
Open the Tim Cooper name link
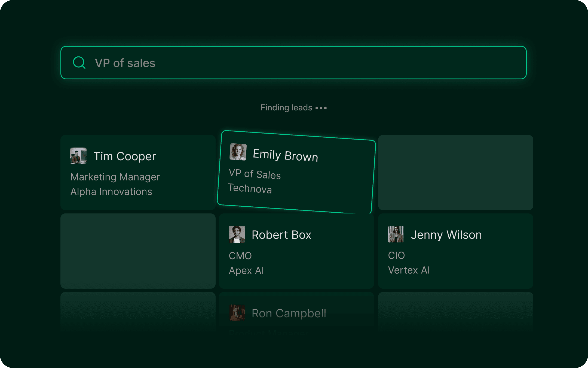point(125,156)
